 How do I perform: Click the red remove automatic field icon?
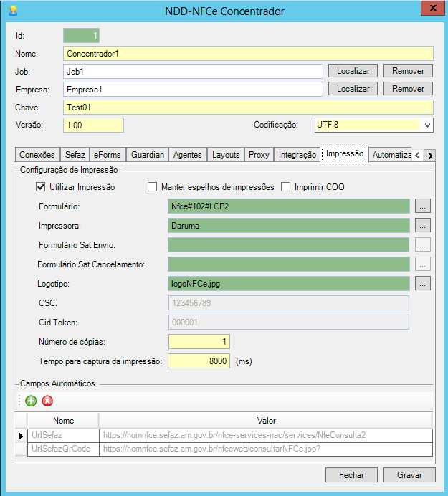click(x=47, y=401)
